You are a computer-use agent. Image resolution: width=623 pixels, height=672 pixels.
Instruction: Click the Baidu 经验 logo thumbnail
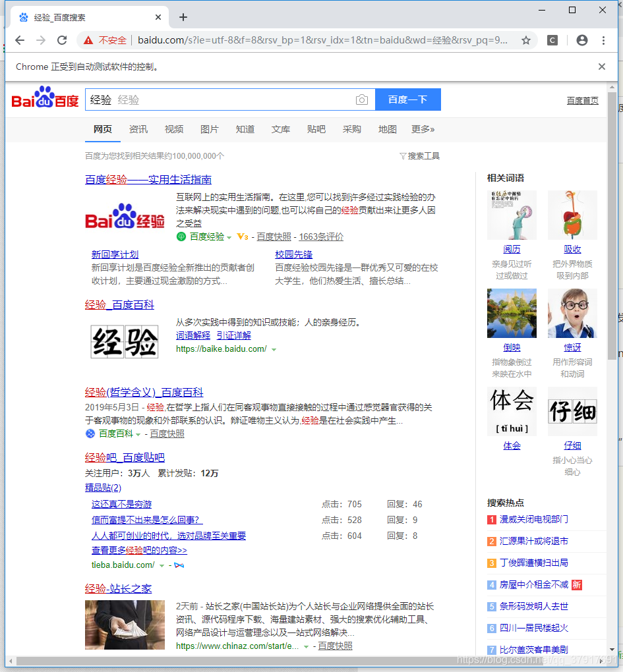125,216
